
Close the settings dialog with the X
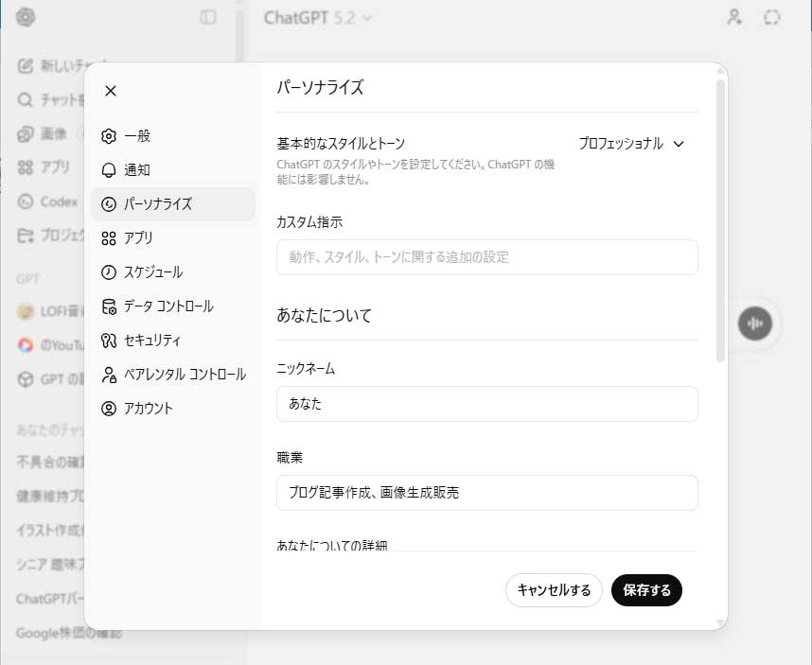click(111, 91)
